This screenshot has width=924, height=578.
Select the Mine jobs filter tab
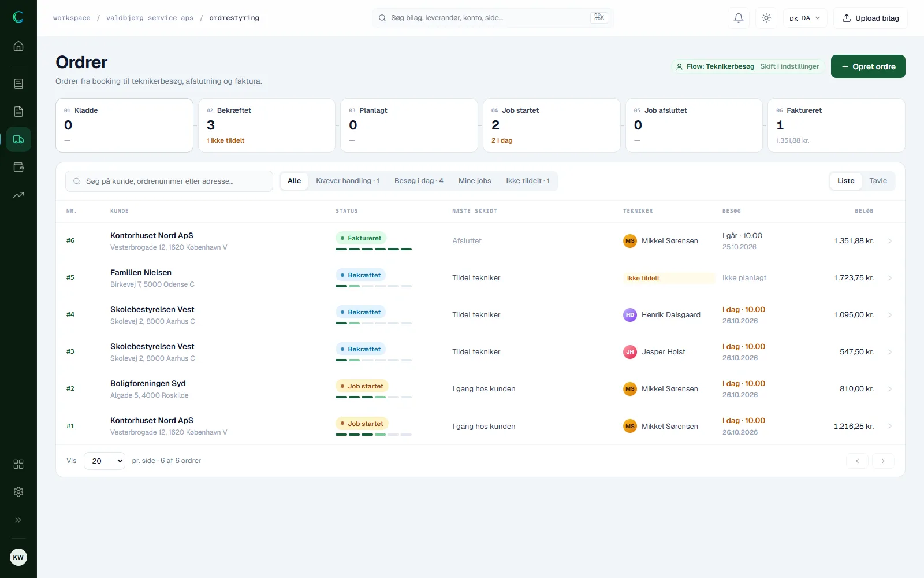[x=475, y=181]
